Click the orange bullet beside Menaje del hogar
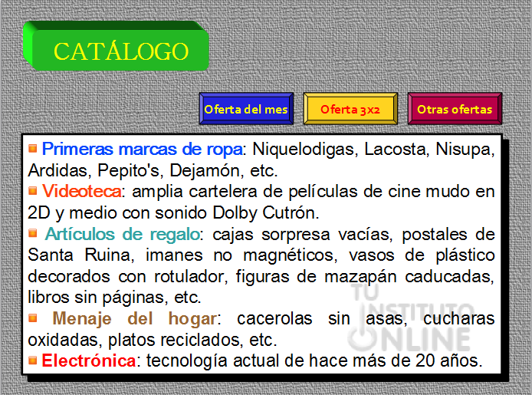The height and width of the screenshot is (395, 532). 32,318
